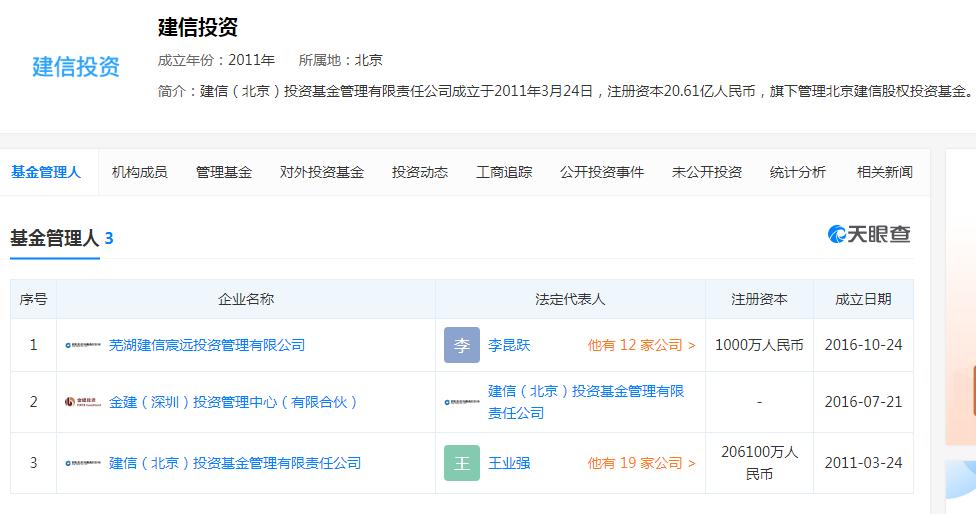Screen dimensions: 976x514
Task: Click the 王 avatar icon
Action: (462, 463)
